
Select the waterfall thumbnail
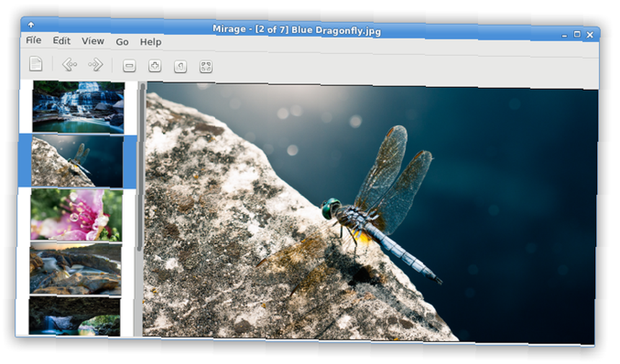(x=78, y=107)
